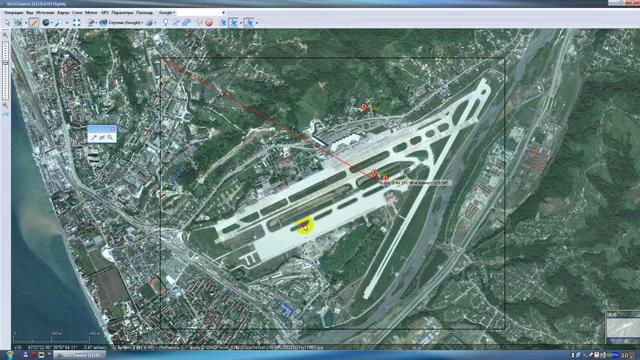Click the search text input field
The image size is (640, 360).
point(201,13)
